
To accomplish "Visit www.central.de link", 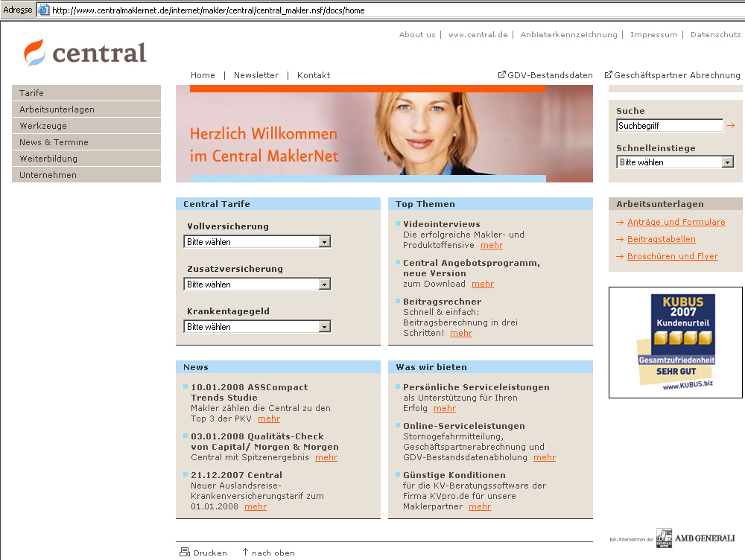I will 478,35.
